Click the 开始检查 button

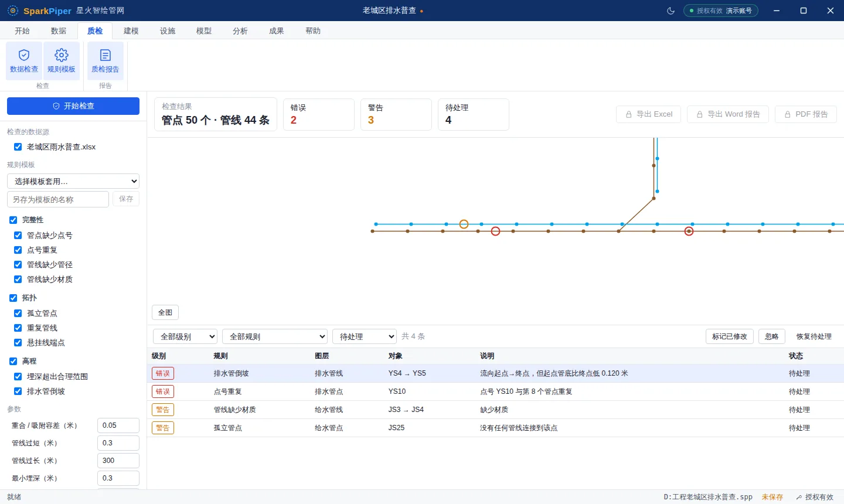pyautogui.click(x=73, y=106)
